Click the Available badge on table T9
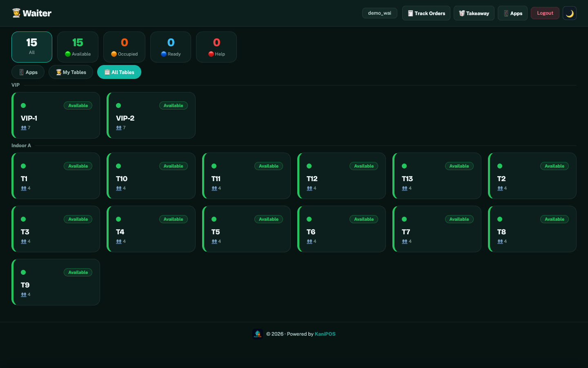 pos(78,272)
